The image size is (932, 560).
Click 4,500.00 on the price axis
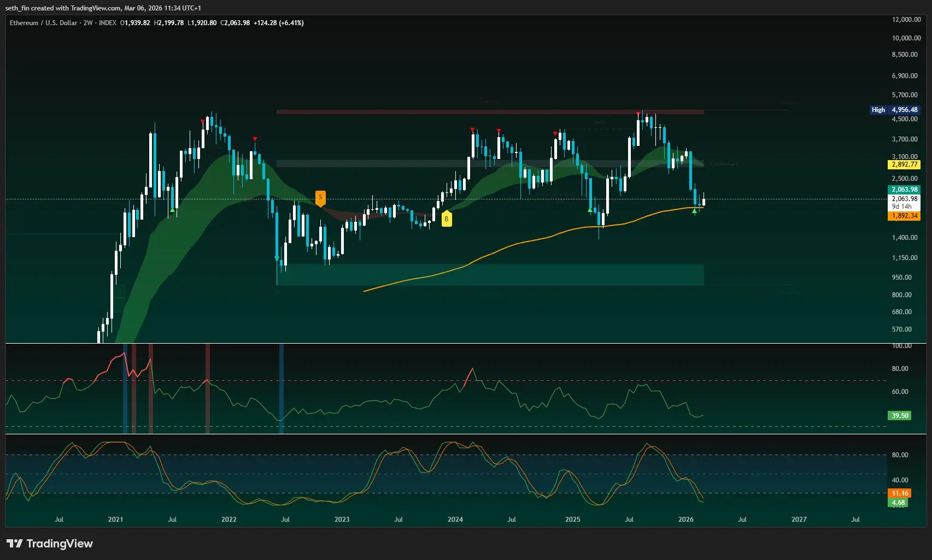[905, 119]
